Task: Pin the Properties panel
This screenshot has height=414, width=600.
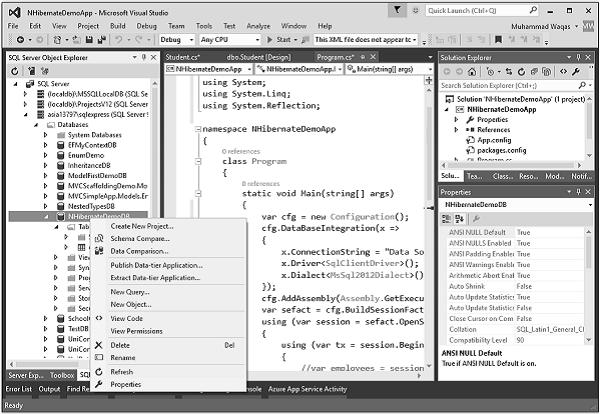Action: point(579,192)
